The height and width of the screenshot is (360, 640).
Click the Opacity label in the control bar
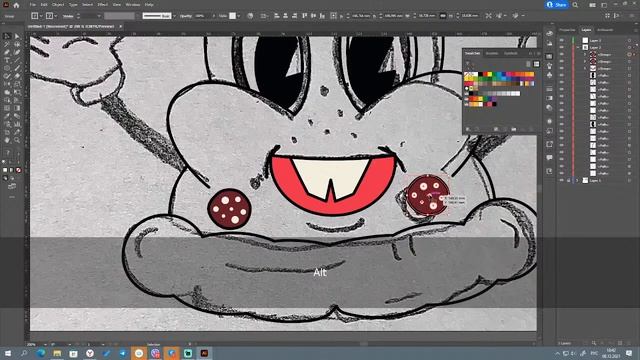[186, 16]
